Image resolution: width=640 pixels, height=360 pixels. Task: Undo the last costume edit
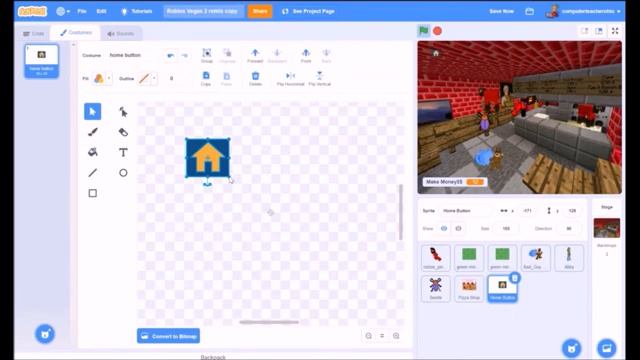pyautogui.click(x=171, y=56)
